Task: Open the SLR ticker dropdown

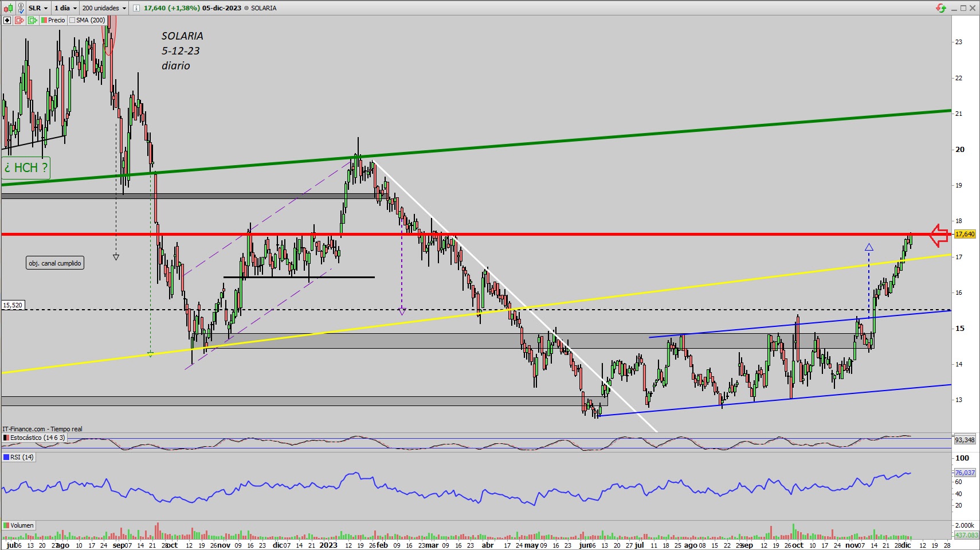Action: click(38, 8)
